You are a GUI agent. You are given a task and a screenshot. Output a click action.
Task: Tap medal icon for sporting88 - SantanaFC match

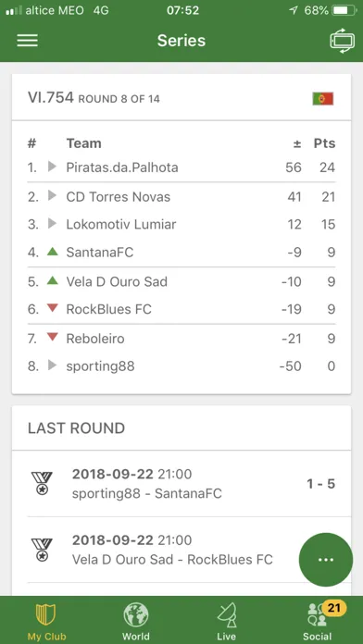point(42,483)
